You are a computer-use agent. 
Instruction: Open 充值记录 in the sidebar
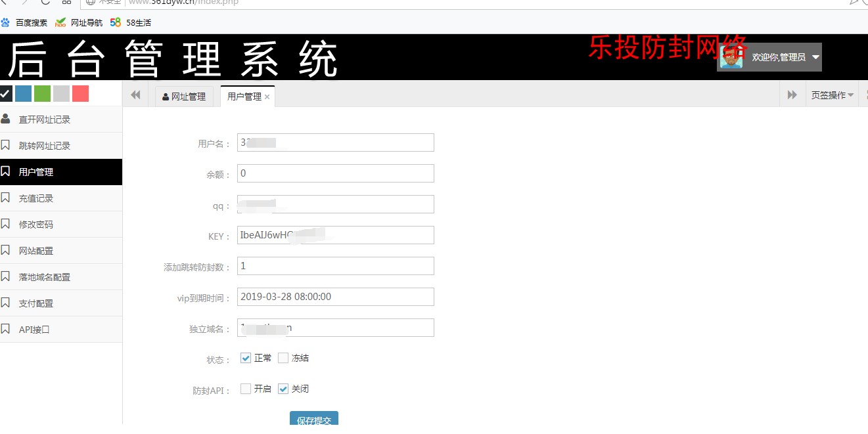61,198
